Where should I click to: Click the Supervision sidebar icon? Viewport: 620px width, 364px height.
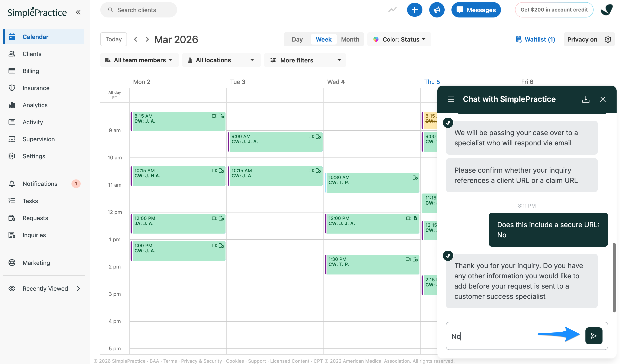click(x=12, y=139)
